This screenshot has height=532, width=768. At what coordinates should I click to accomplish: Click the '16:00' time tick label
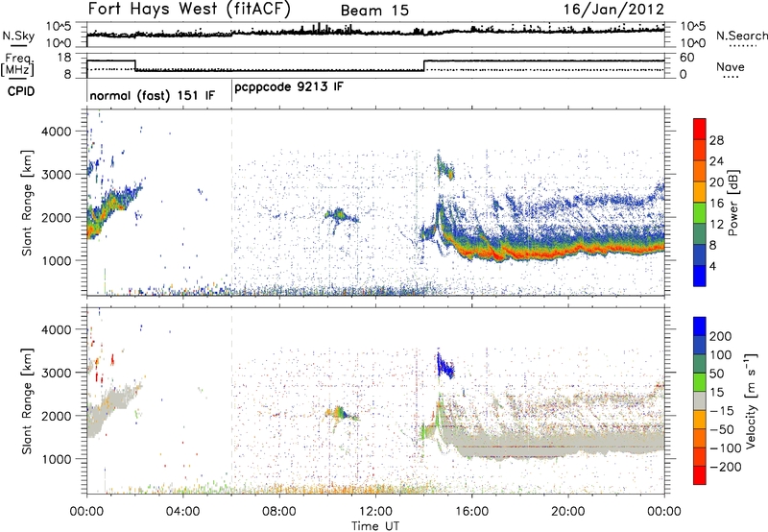[471, 512]
